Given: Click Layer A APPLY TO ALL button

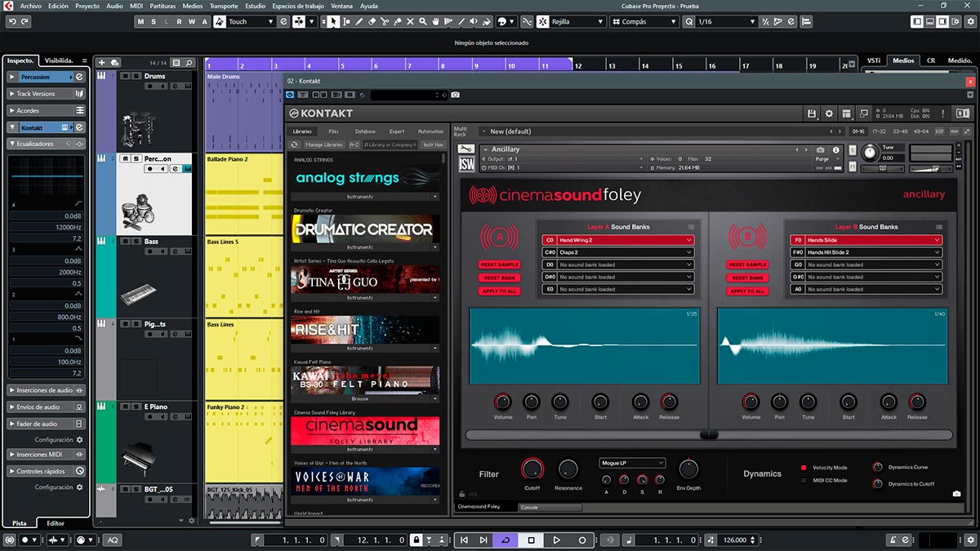Looking at the screenshot, I should [499, 291].
